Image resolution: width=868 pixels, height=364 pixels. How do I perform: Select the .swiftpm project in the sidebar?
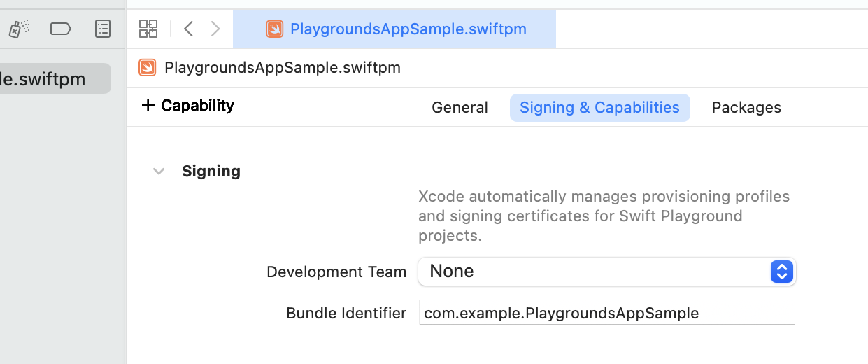pos(49,78)
